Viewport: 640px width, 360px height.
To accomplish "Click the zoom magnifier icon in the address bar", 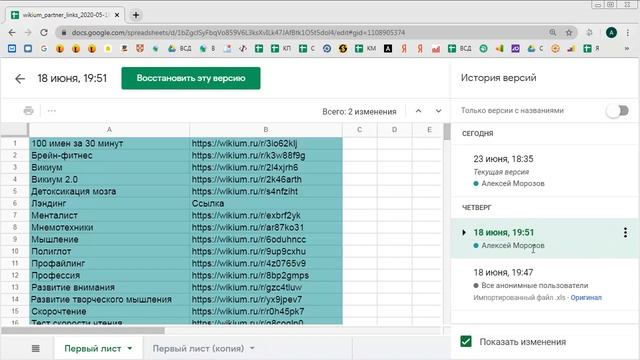I will [x=553, y=32].
